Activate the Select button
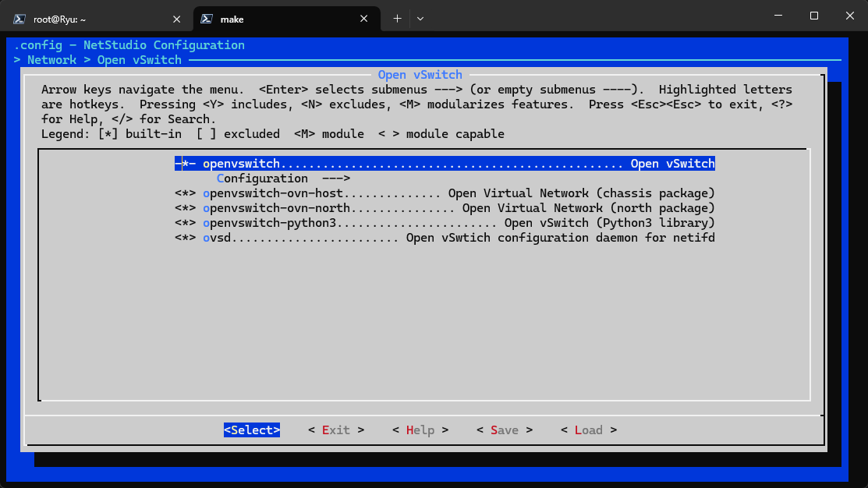 (252, 430)
